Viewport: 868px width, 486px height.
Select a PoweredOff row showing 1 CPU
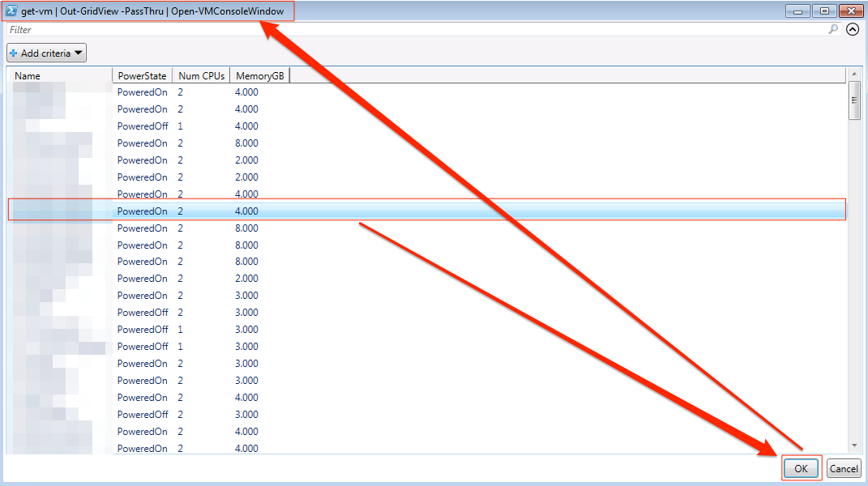[x=405, y=329]
